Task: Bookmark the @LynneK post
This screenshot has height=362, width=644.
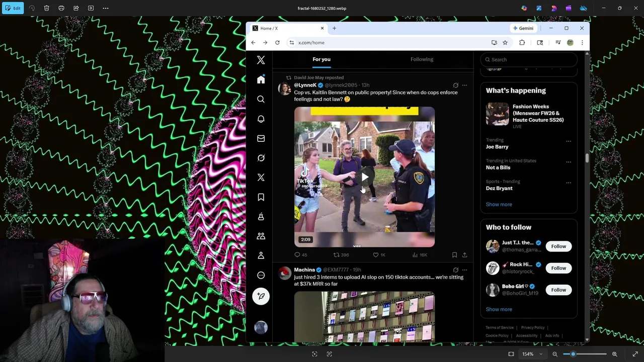Action: (x=454, y=255)
